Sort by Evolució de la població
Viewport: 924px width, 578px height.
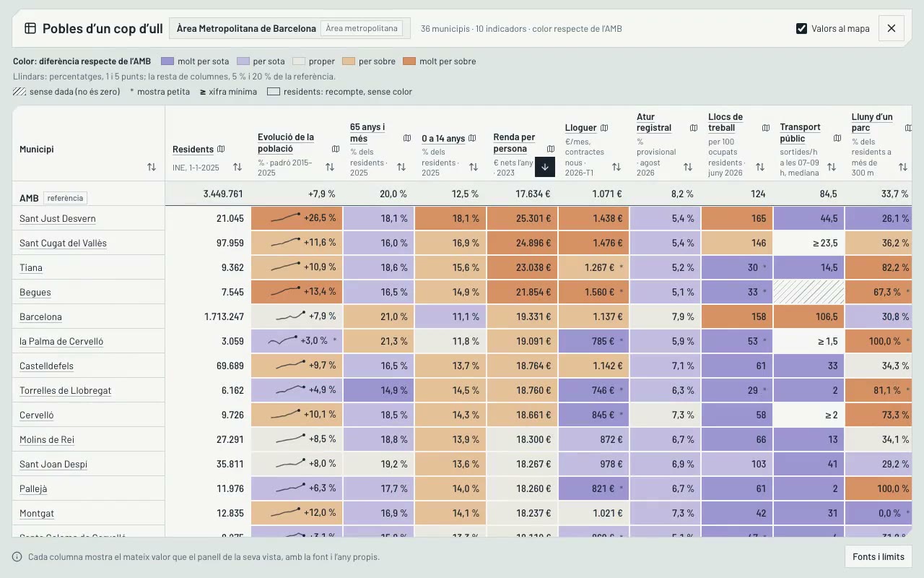pyautogui.click(x=330, y=167)
